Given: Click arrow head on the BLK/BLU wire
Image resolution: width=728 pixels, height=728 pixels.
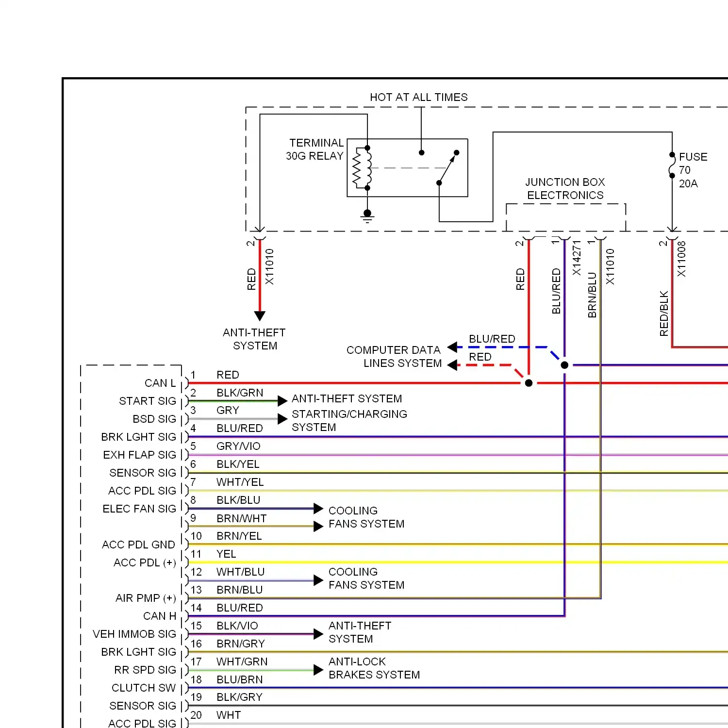Looking at the screenshot, I should [318, 509].
